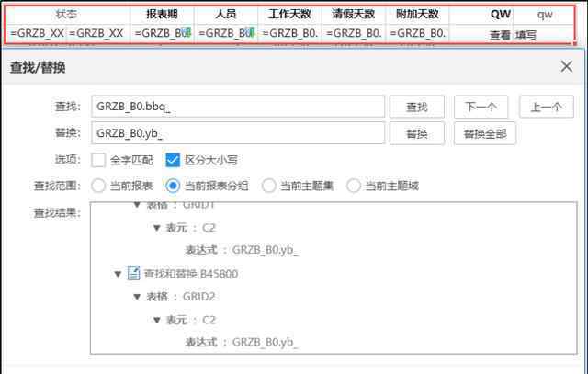
Task: Choose 当前主题域 as search scope
Action: [354, 186]
